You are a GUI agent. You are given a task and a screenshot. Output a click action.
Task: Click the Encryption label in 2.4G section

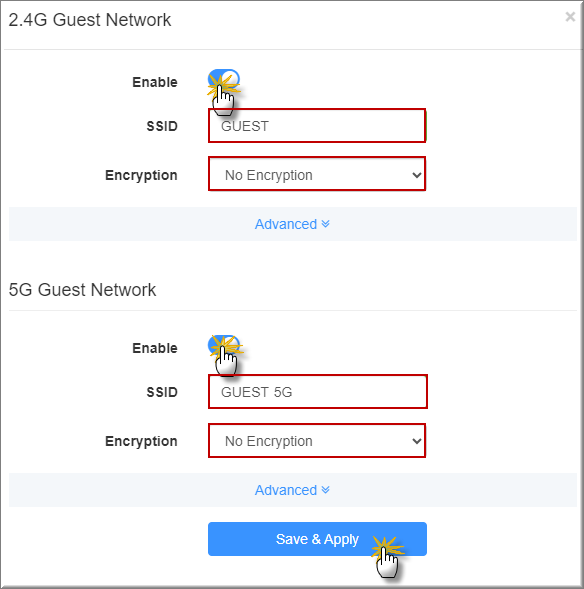[141, 175]
